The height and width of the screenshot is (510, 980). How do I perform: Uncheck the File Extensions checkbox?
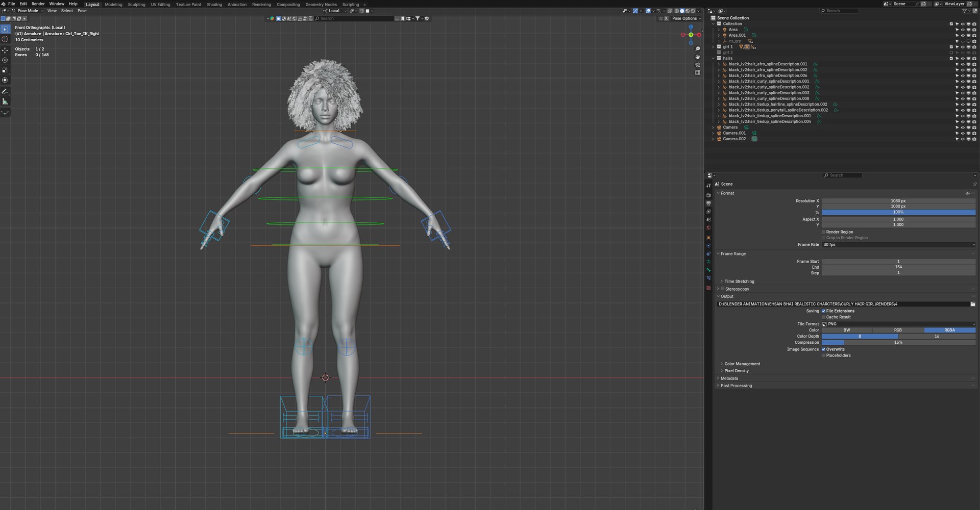(823, 311)
